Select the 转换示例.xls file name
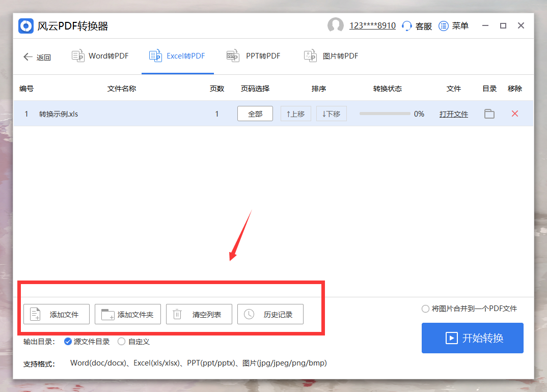Screen dimensions: 547x392 [58, 114]
